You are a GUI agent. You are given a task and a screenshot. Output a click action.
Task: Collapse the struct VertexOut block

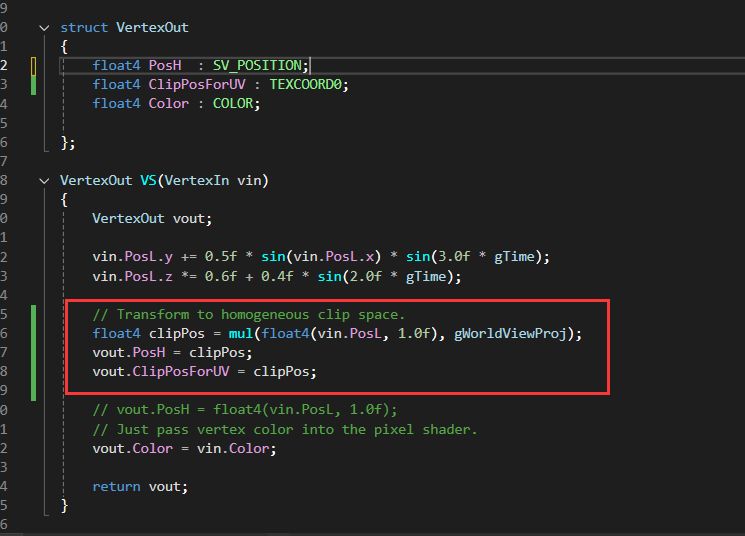coord(44,28)
